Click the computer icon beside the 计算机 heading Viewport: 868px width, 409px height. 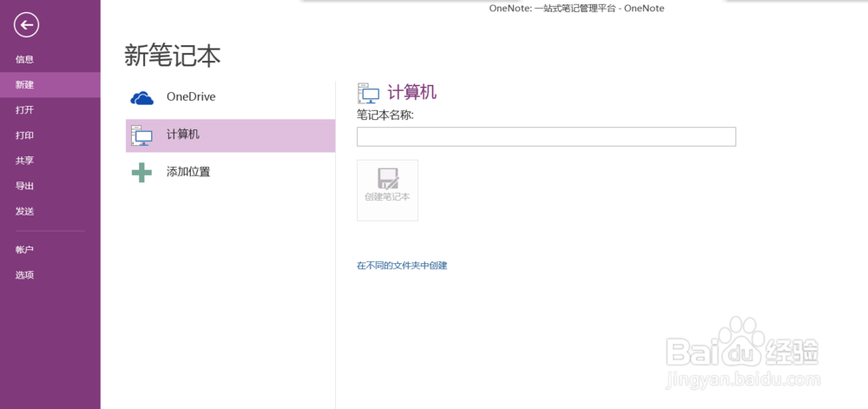click(x=369, y=94)
